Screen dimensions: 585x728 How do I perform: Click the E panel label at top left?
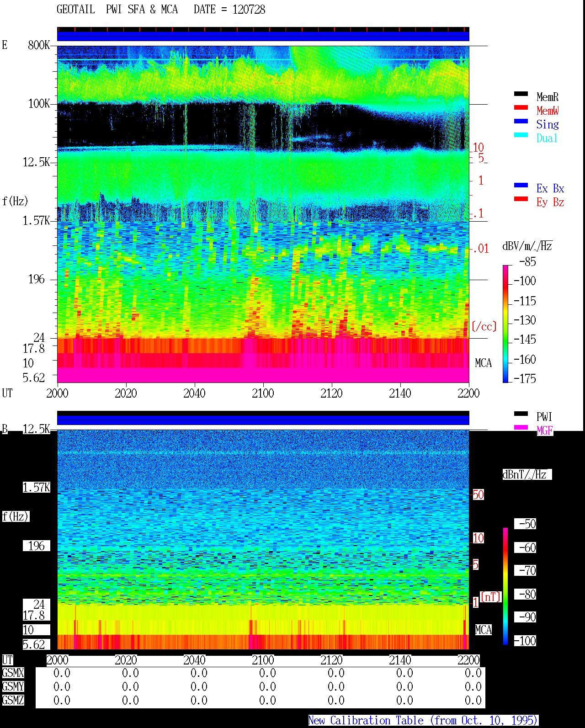(x=5, y=45)
